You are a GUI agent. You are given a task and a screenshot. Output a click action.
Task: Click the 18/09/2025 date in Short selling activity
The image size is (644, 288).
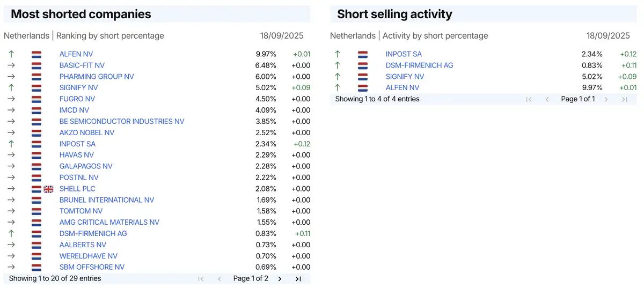coord(608,36)
